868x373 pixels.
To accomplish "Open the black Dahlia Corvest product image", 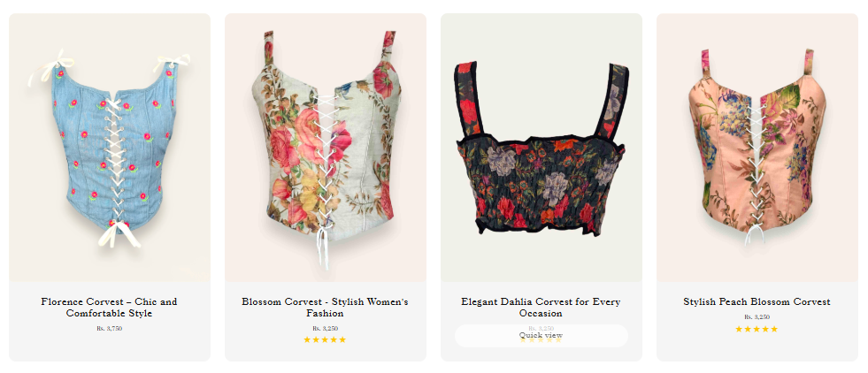I will (x=542, y=148).
